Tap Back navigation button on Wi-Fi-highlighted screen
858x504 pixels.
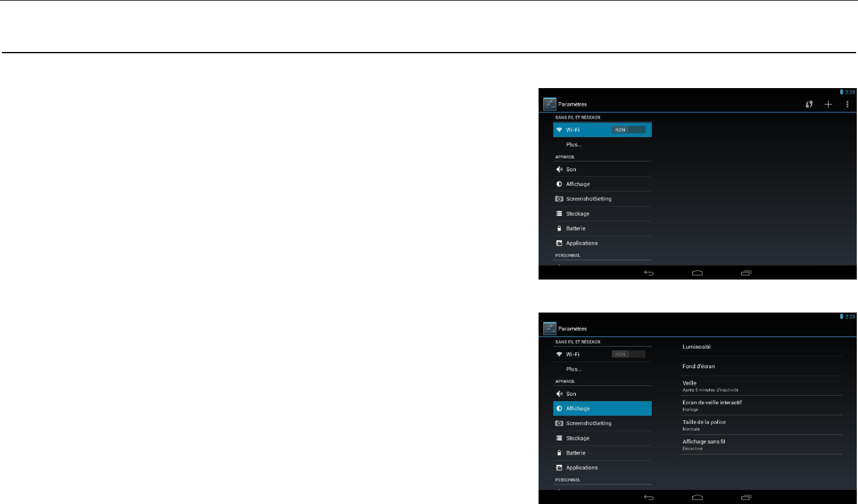click(x=649, y=273)
